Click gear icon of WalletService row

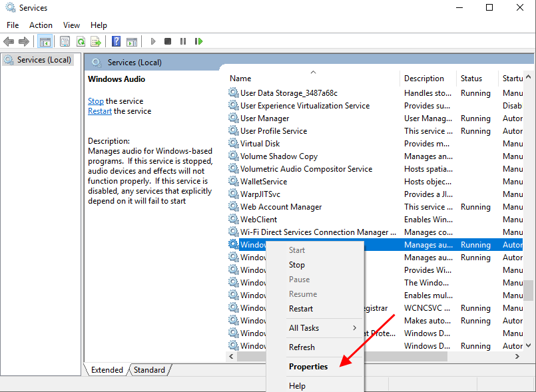pyautogui.click(x=234, y=182)
